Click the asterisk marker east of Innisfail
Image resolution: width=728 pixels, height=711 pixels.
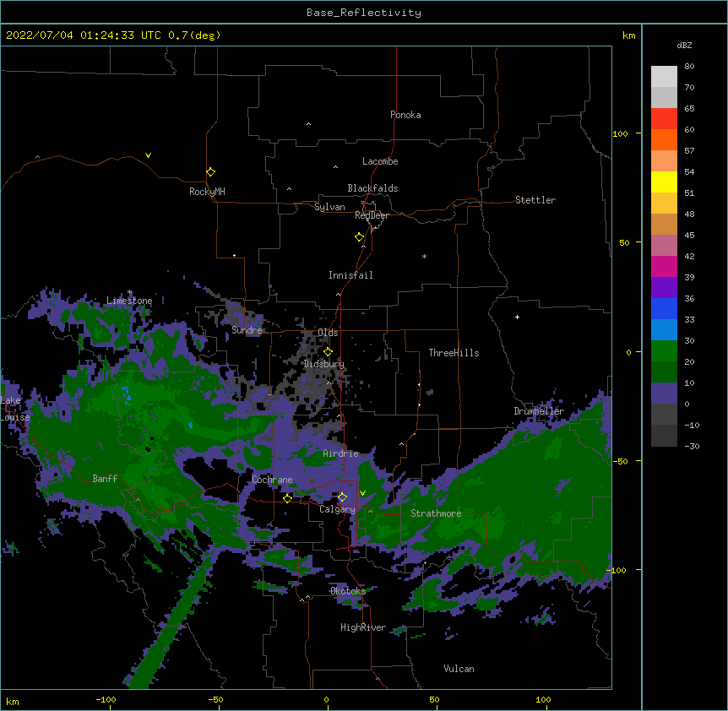[424, 257]
